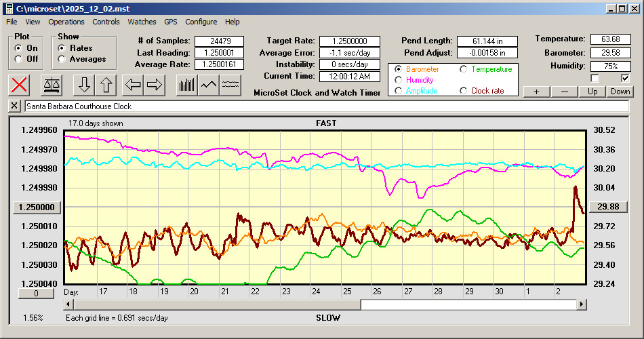Turn Plot off with Off radio
Image resolution: width=644 pixels, height=339 pixels.
pyautogui.click(x=18, y=59)
